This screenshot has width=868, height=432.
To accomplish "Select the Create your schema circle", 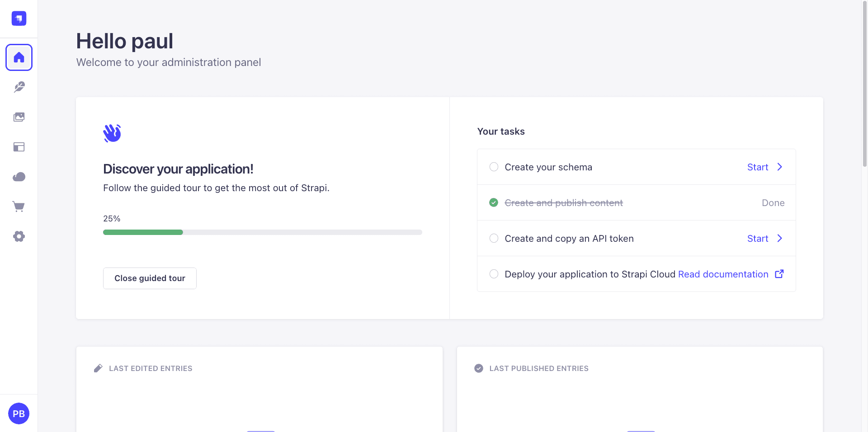I will pos(494,167).
